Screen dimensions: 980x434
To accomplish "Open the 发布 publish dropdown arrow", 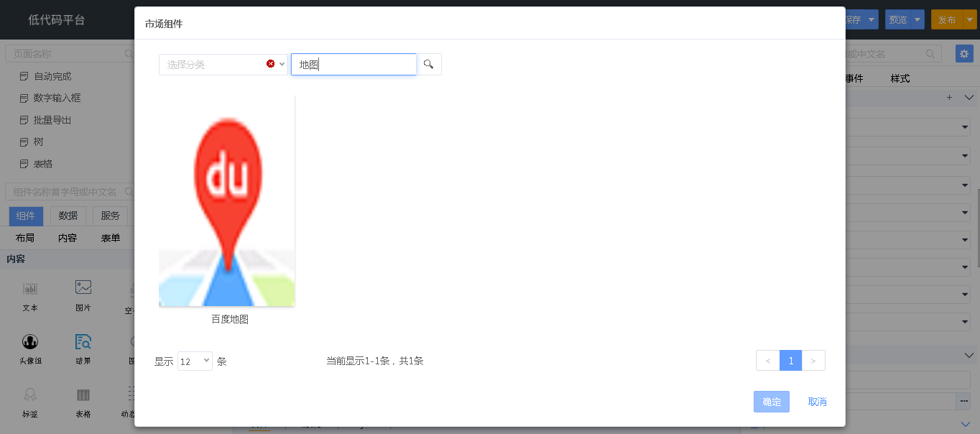I will [968, 19].
